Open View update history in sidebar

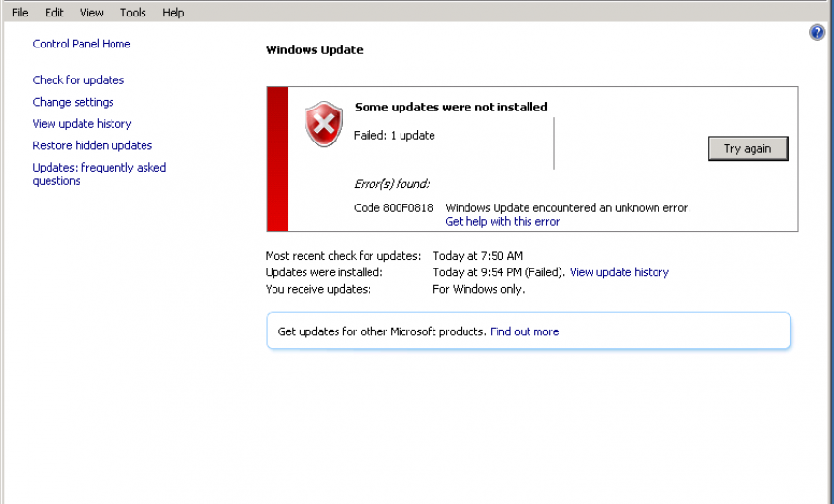81,123
